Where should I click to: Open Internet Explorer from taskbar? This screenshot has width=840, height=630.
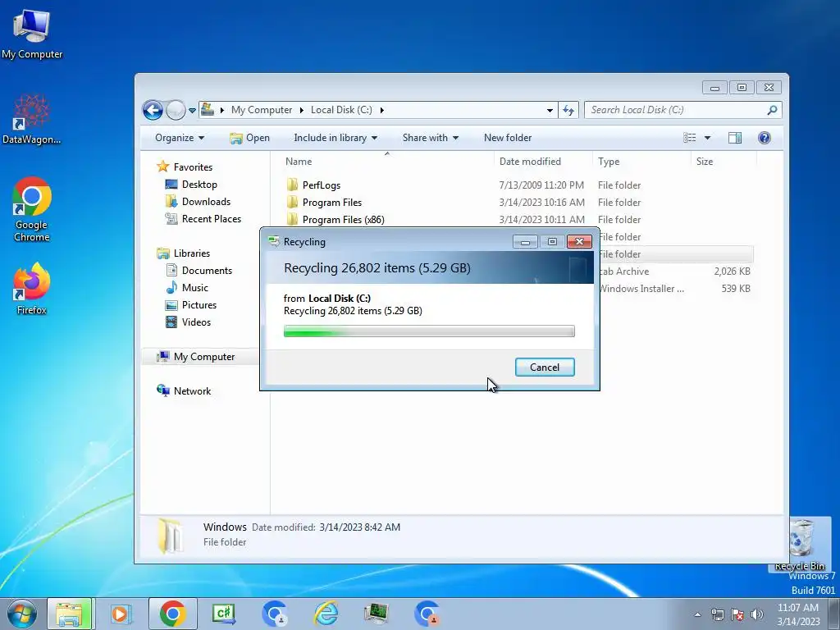coord(326,614)
